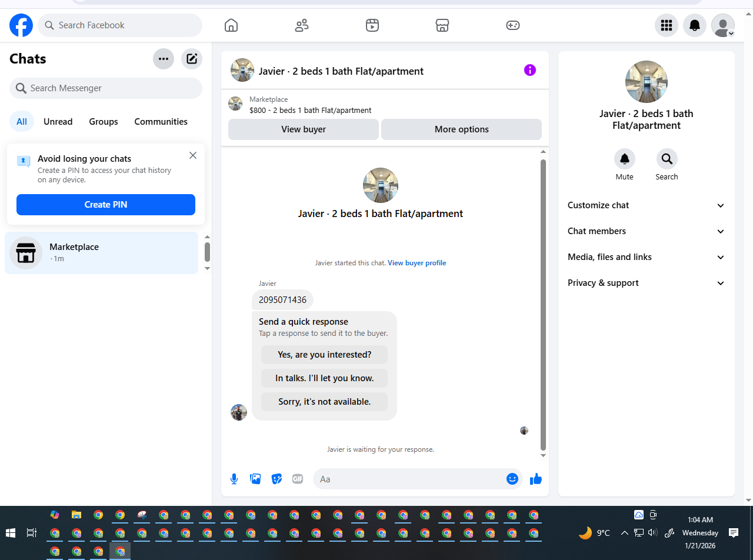Click the More options button
This screenshot has height=560, width=753.
point(462,129)
